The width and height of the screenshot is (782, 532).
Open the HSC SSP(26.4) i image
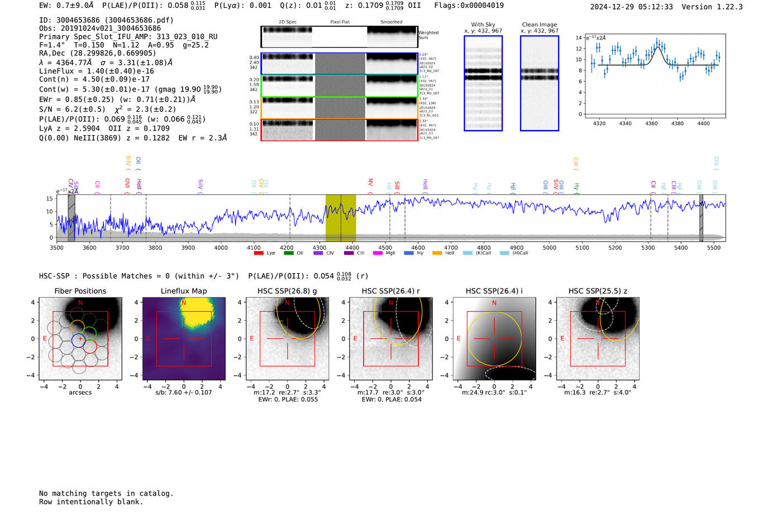[494, 339]
